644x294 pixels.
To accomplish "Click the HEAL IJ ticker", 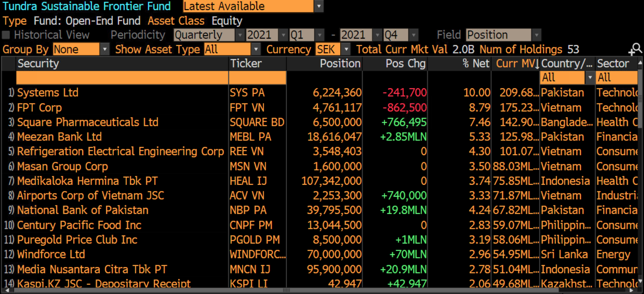I will [248, 181].
